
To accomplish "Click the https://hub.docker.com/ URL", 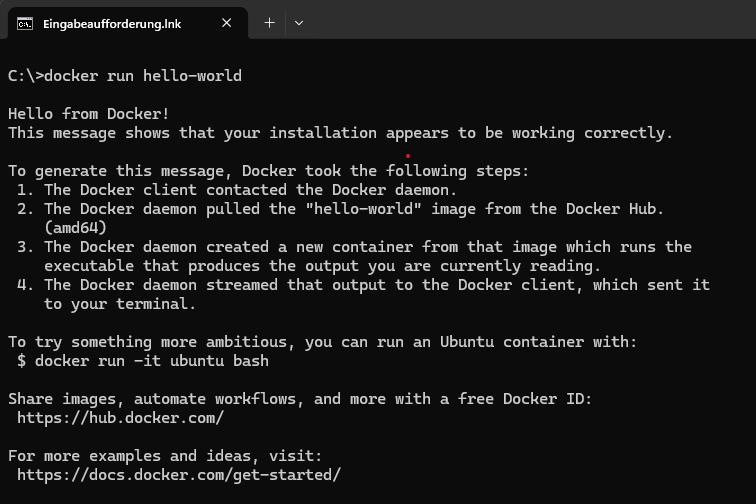I will (121, 418).
